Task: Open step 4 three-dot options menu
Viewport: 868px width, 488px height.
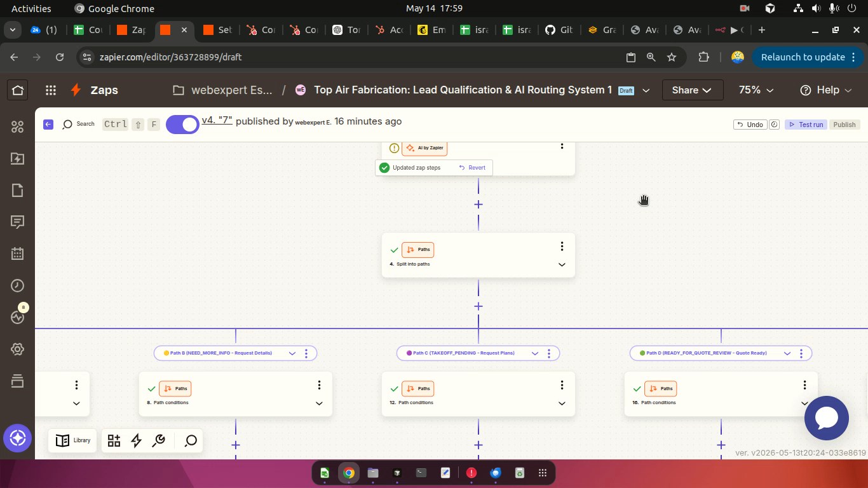Action: (562, 247)
